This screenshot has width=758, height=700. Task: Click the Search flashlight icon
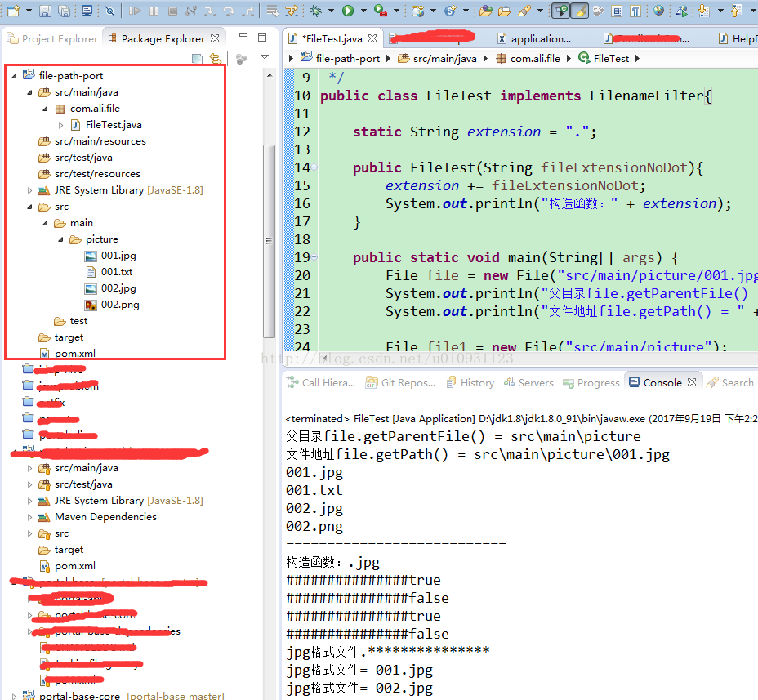[x=524, y=11]
